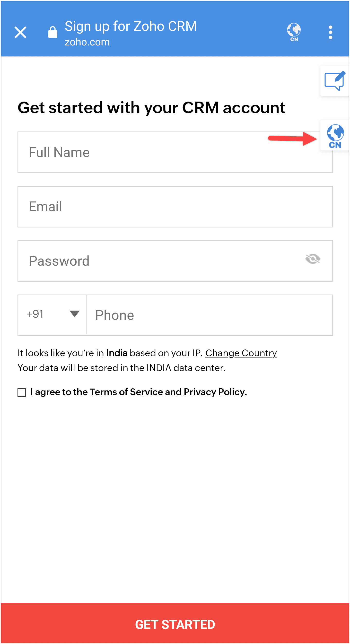Screen dimensions: 350x644
Task: Click the Sign up for Zoho CRM title
Action: click(131, 26)
